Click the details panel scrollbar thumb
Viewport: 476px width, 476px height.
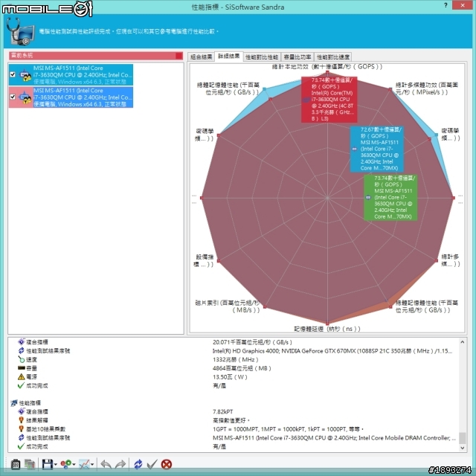point(462,438)
